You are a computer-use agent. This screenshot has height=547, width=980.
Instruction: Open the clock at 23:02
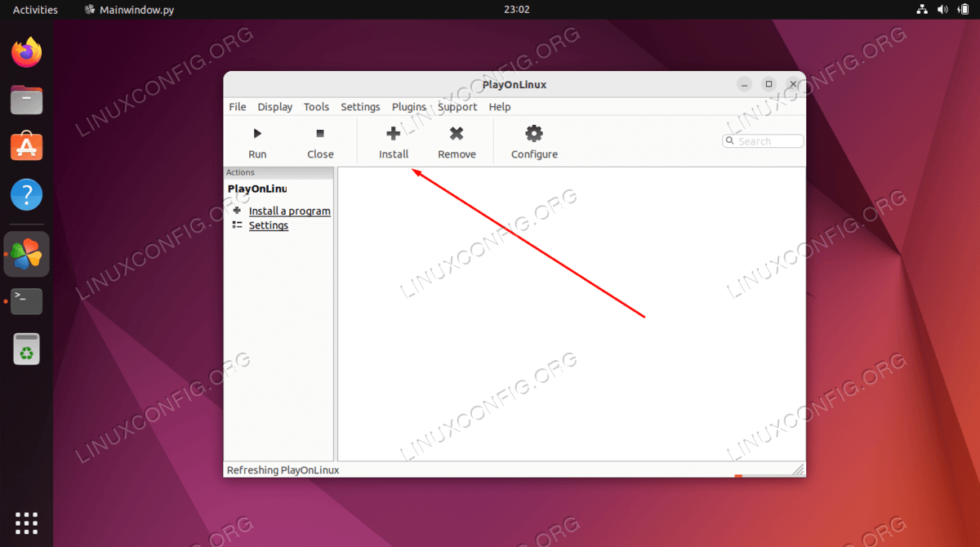click(517, 10)
